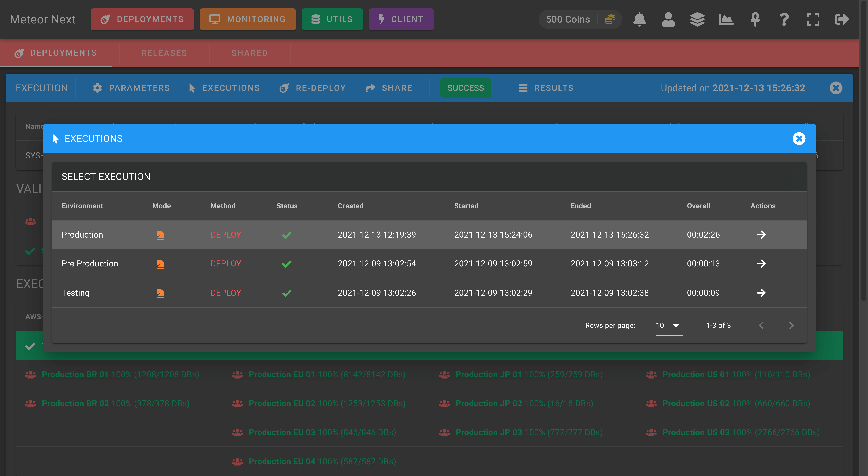Open the Pre-Production execution arrow

click(x=761, y=263)
